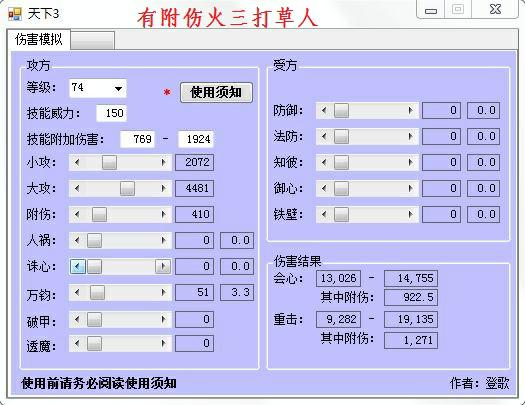Increase 大攻 with its right arrow
Screen dimensions: 525x405
pos(163,188)
